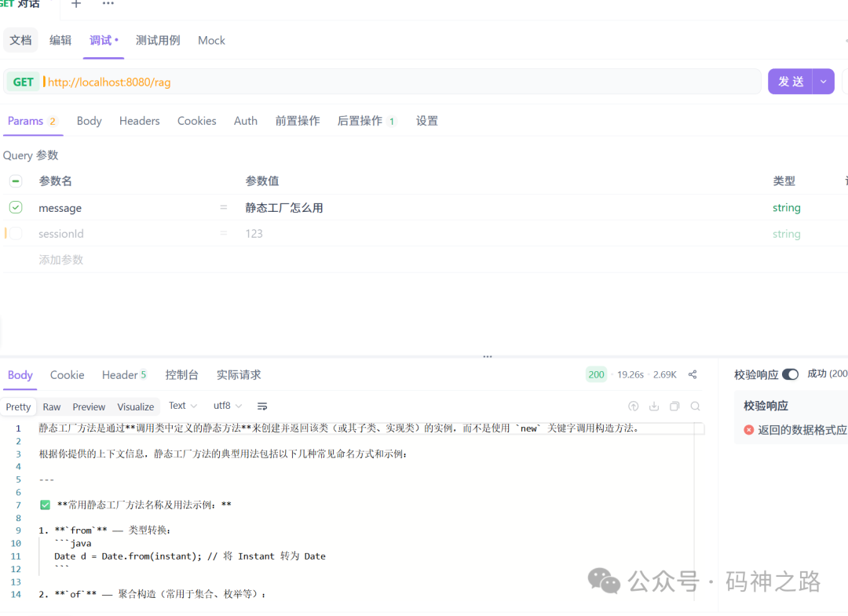
Task: Share the response via share icon
Action: (692, 374)
